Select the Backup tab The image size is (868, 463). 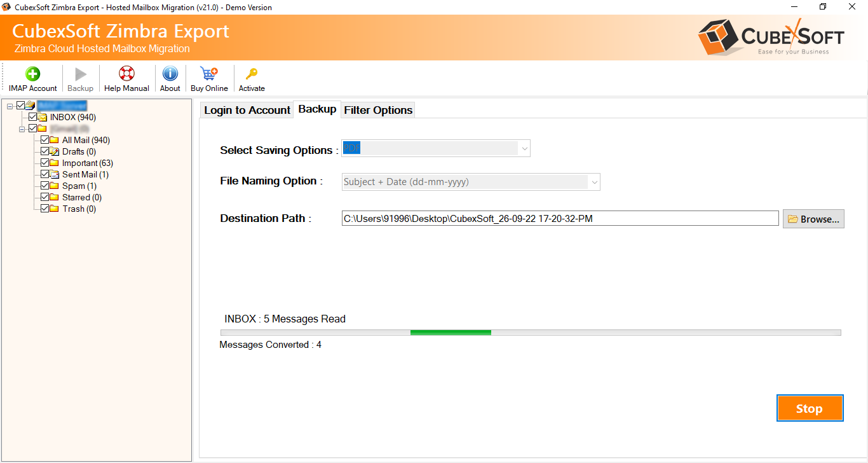coord(317,109)
